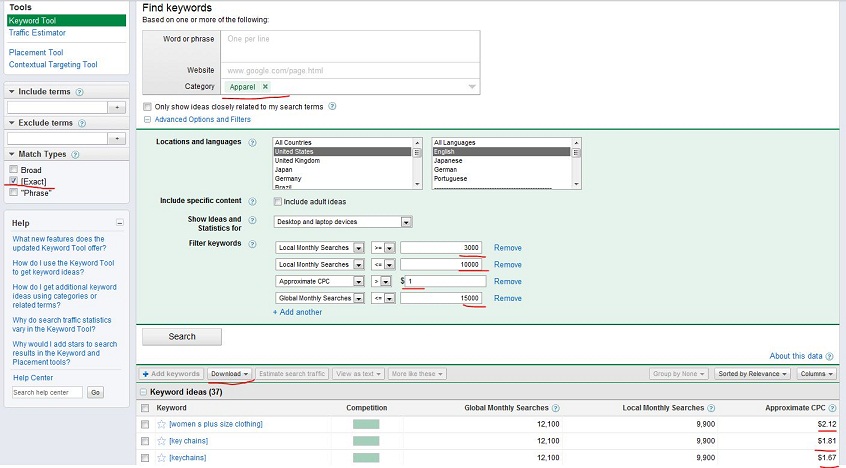Screen dimensions: 846x468
Task: Star the [keychains] keyword
Action: pyautogui.click(x=161, y=458)
